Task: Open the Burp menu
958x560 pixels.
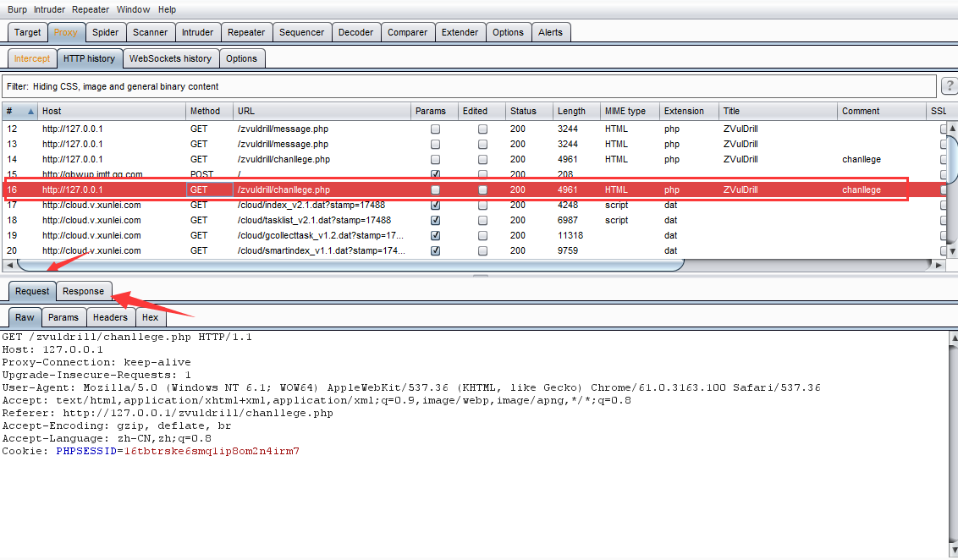Action: (17, 10)
